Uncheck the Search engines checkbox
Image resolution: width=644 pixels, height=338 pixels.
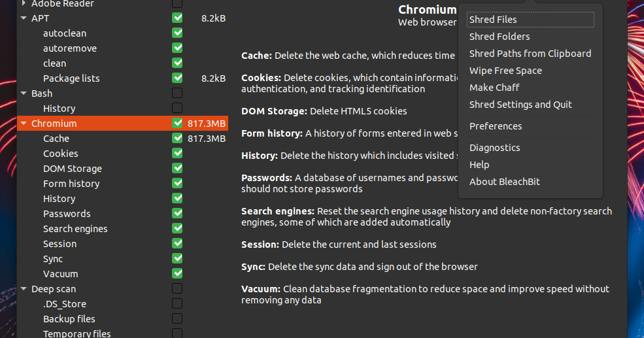pyautogui.click(x=177, y=228)
